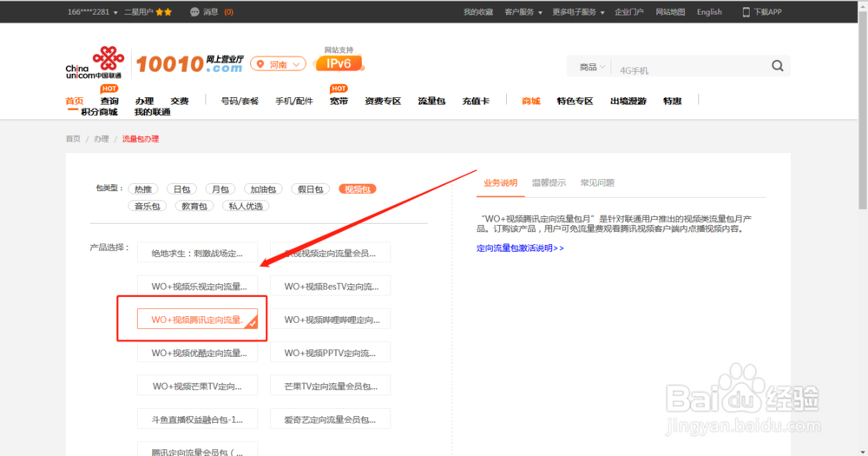Open the 资费专区 navigation item
Image resolution: width=868 pixels, height=456 pixels.
click(x=383, y=101)
